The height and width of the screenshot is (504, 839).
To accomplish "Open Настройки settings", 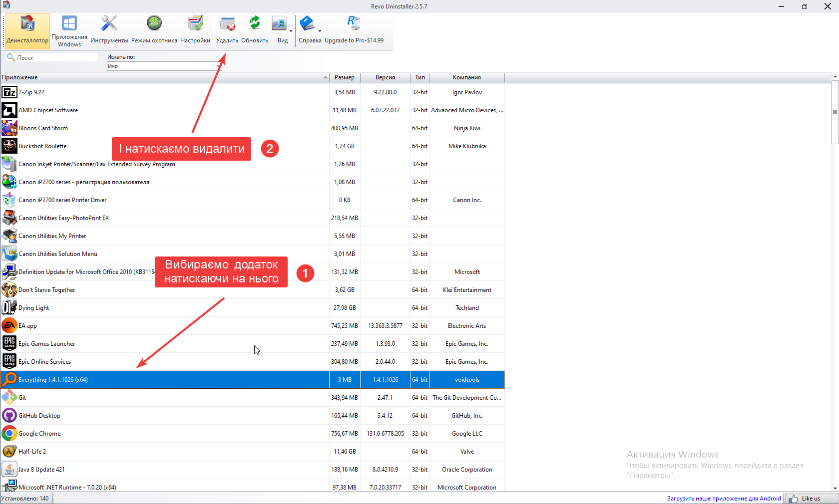I will tap(195, 30).
